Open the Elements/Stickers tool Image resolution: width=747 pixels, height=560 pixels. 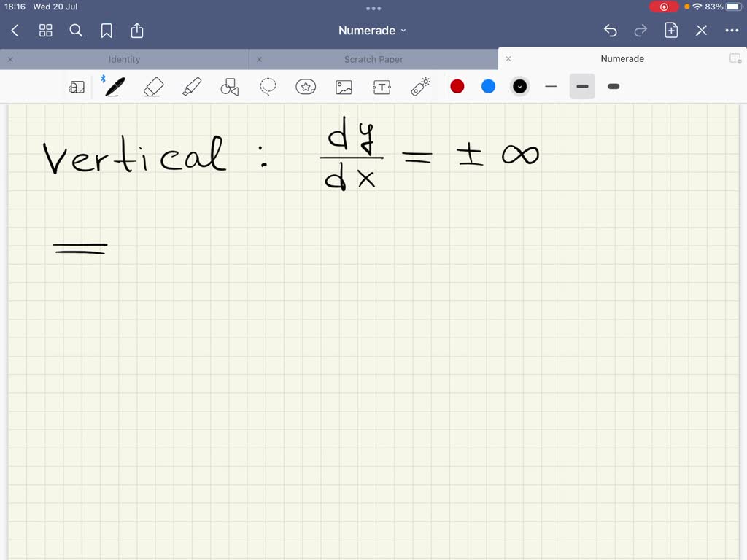(x=306, y=86)
